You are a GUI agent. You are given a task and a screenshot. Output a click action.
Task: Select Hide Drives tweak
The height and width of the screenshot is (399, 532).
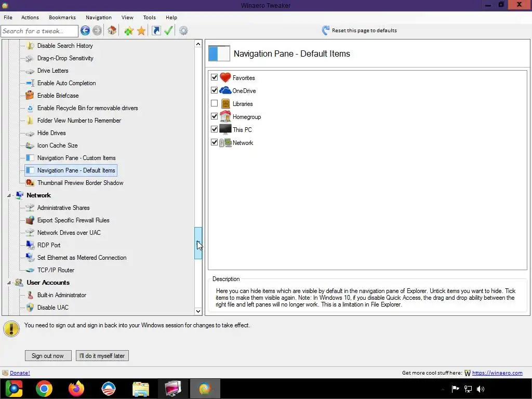click(51, 133)
